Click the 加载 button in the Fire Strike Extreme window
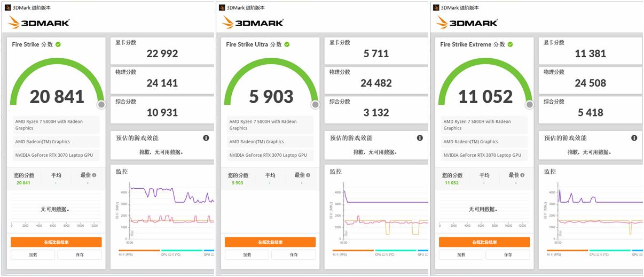Screen dimensions: 644x277 [x=461, y=255]
